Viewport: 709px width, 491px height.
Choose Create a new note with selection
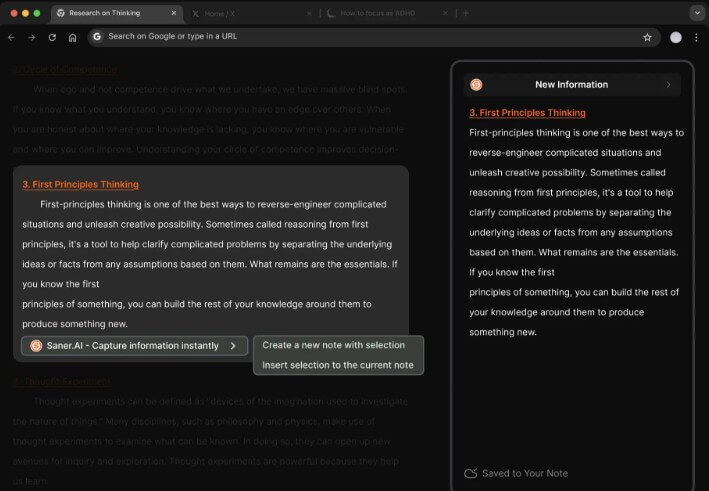point(334,345)
